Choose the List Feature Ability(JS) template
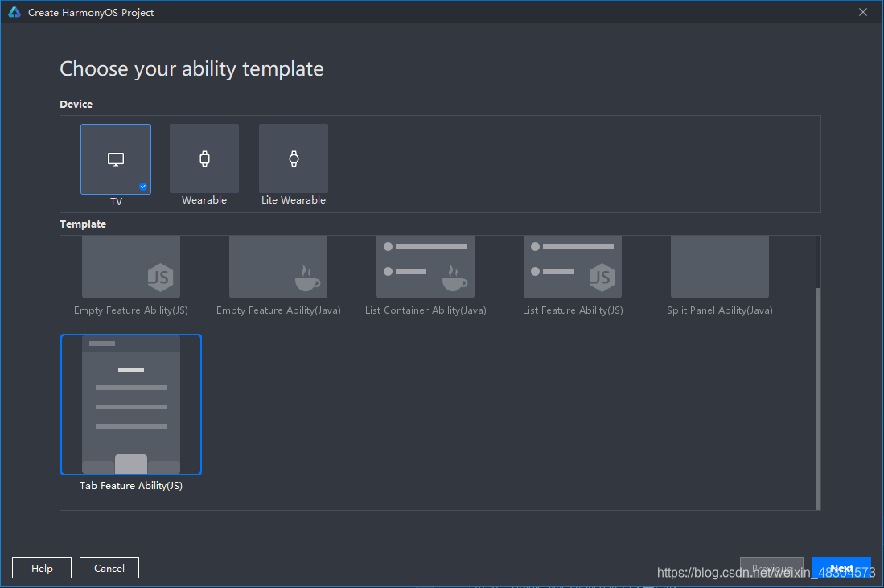884x588 pixels. pyautogui.click(x=572, y=267)
